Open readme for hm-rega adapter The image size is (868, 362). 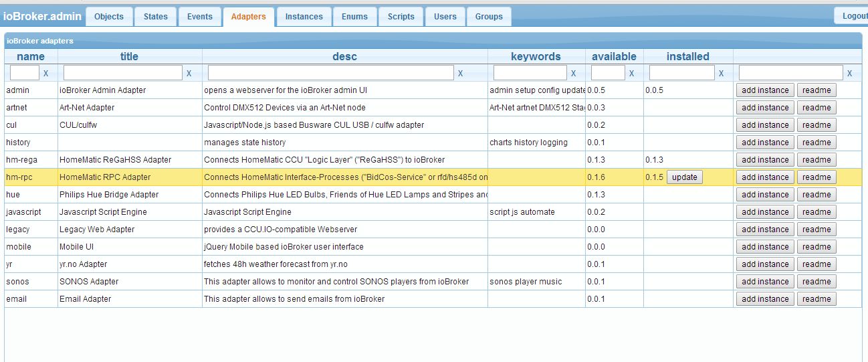click(x=817, y=160)
